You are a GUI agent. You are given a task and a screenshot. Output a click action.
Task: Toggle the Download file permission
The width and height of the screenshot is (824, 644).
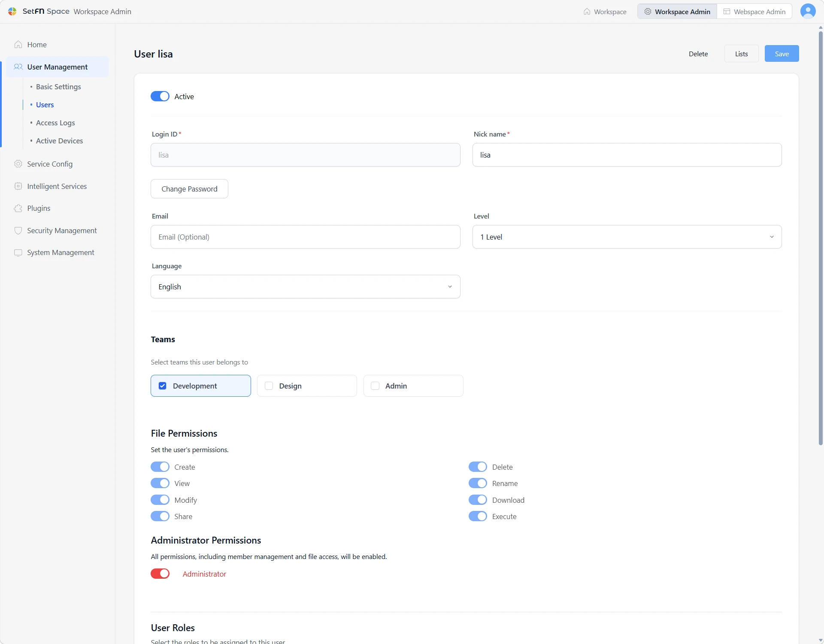(478, 500)
